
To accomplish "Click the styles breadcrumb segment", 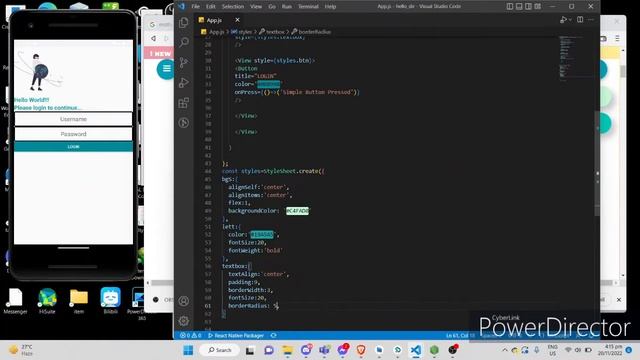I will click(x=242, y=31).
